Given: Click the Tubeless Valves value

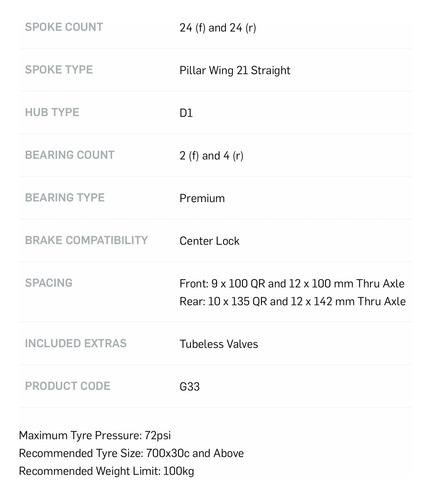Looking at the screenshot, I should pos(219,344).
